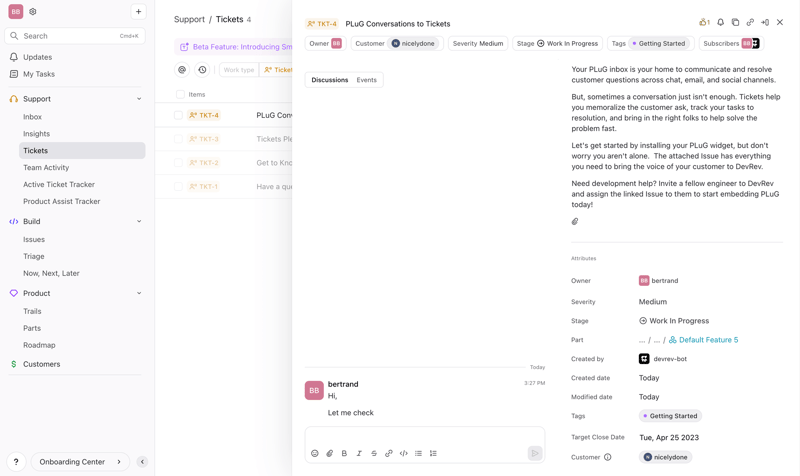This screenshot has height=476, width=800.
Task: Open the Stage Work In Progress dropdown
Action: click(x=557, y=43)
